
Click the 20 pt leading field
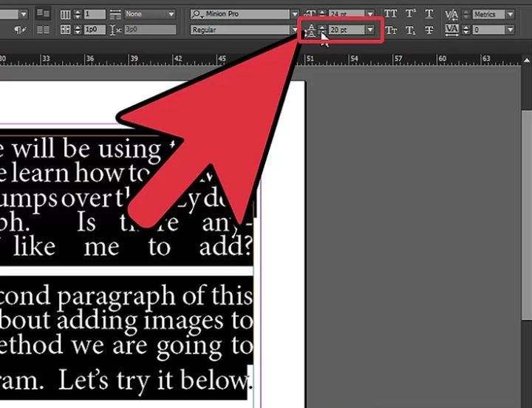(347, 30)
